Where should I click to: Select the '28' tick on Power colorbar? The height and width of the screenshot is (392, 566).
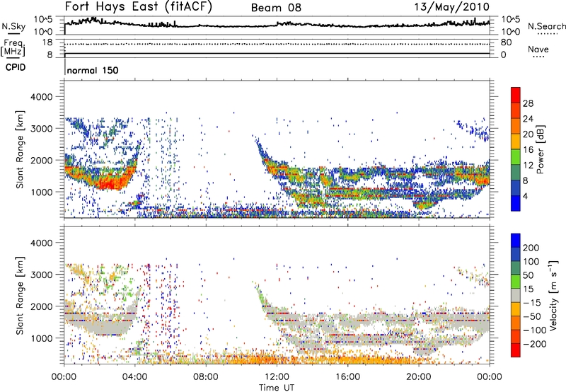point(528,103)
